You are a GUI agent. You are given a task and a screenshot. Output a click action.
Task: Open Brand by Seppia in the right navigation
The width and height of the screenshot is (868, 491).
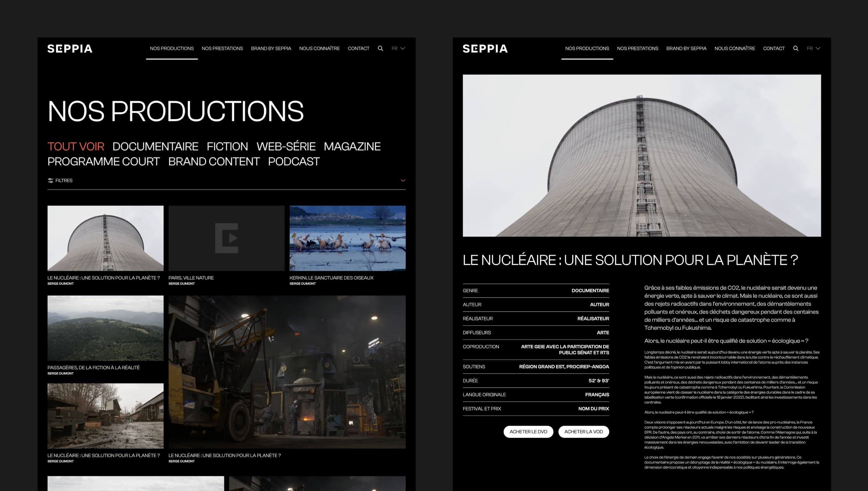[686, 48]
